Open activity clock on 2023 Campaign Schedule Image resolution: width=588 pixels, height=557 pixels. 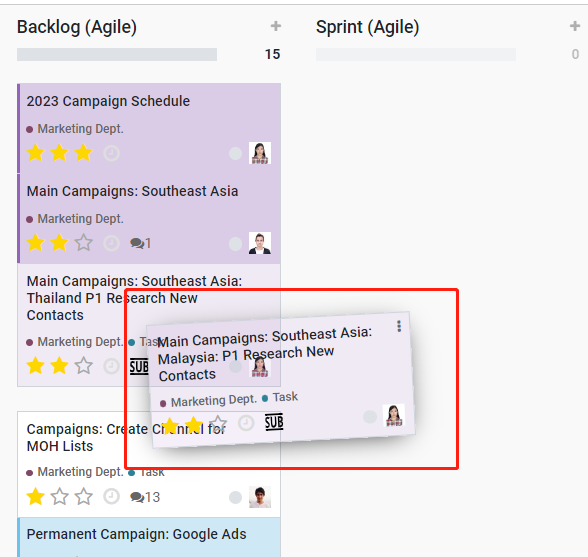(111, 153)
